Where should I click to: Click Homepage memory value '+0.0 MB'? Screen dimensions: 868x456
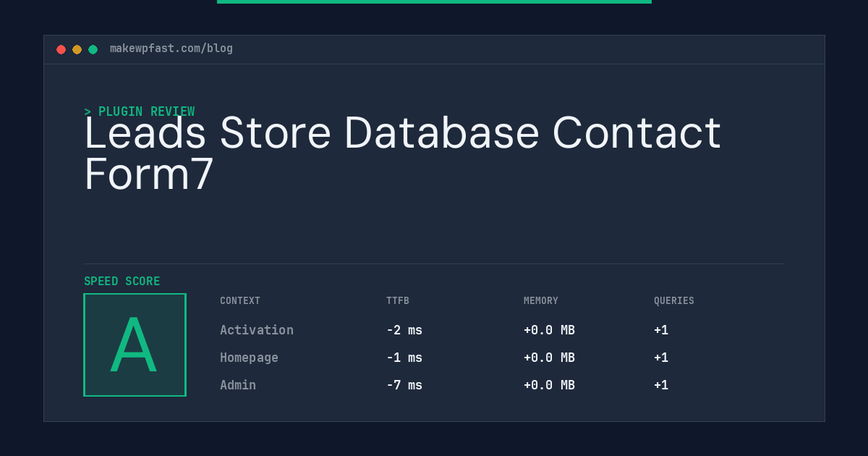pyautogui.click(x=550, y=358)
